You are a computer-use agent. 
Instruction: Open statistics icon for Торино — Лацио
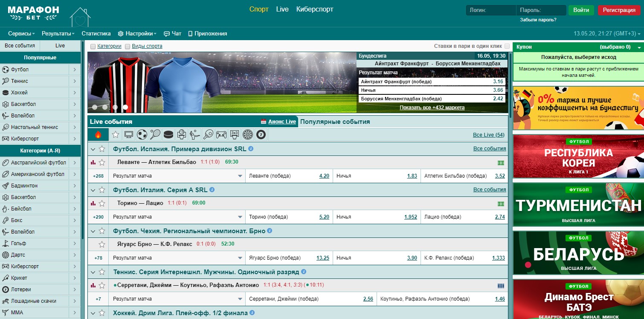93,203
